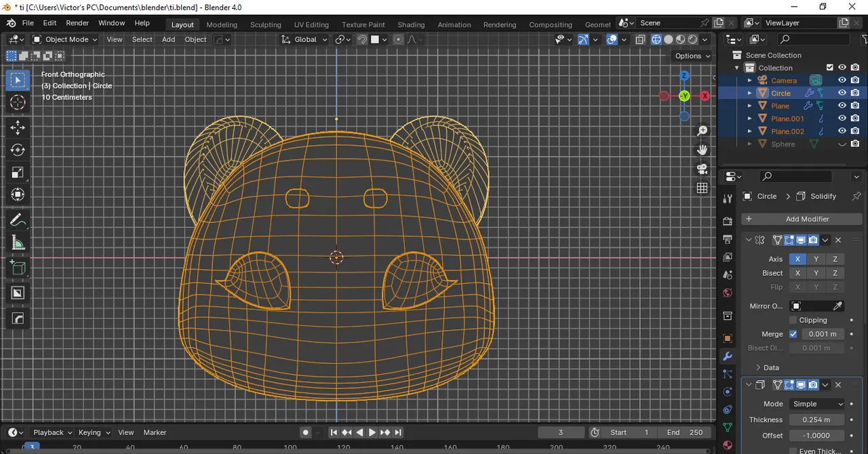Screen dimensions: 868x454
Task: Click the mirror object eyedropper icon
Action: 837,306
